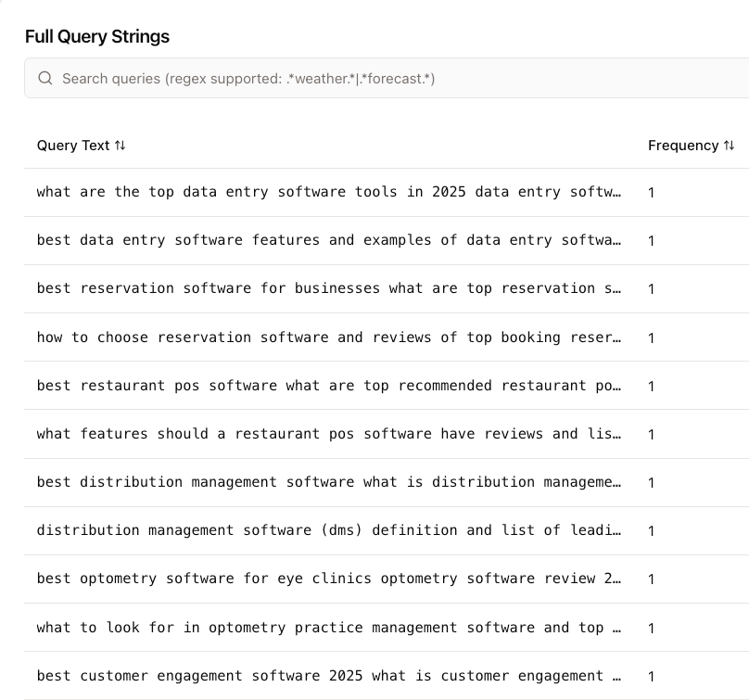Screen dimensions: 749x700
Task: Select the optometry practice management software query
Action: (x=329, y=628)
